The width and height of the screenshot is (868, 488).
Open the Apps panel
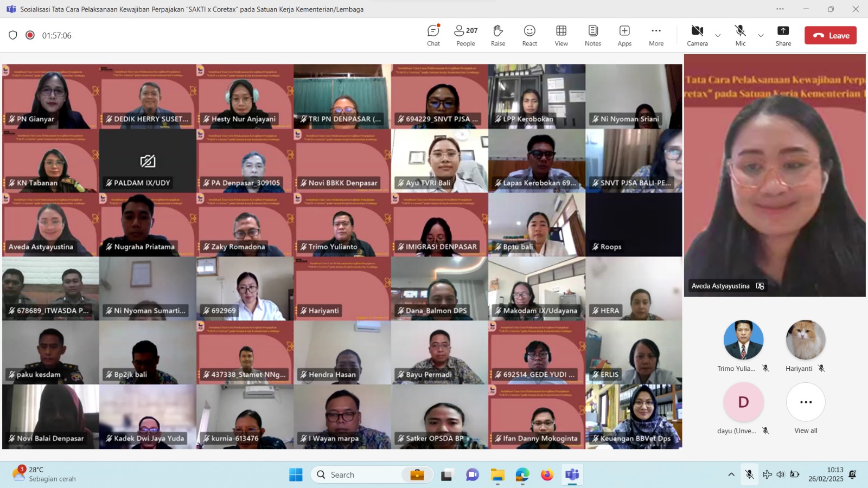click(x=624, y=35)
